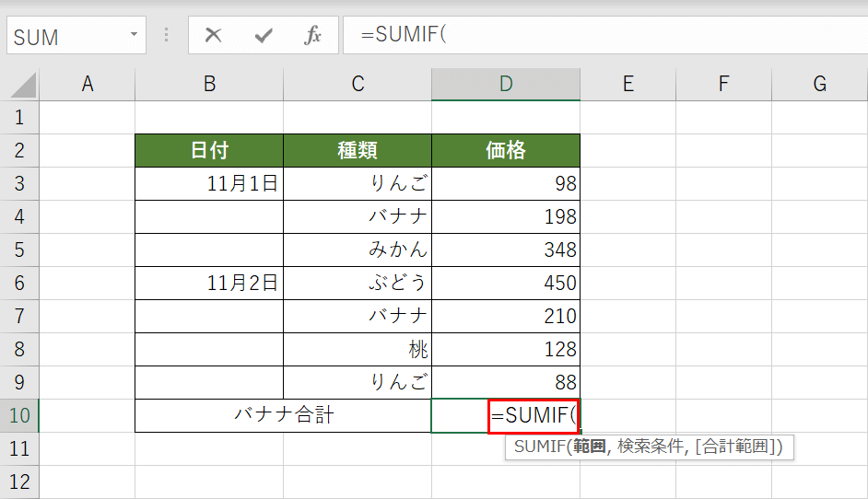Select the みかん cell
The height and width of the screenshot is (499, 868).
click(x=358, y=250)
